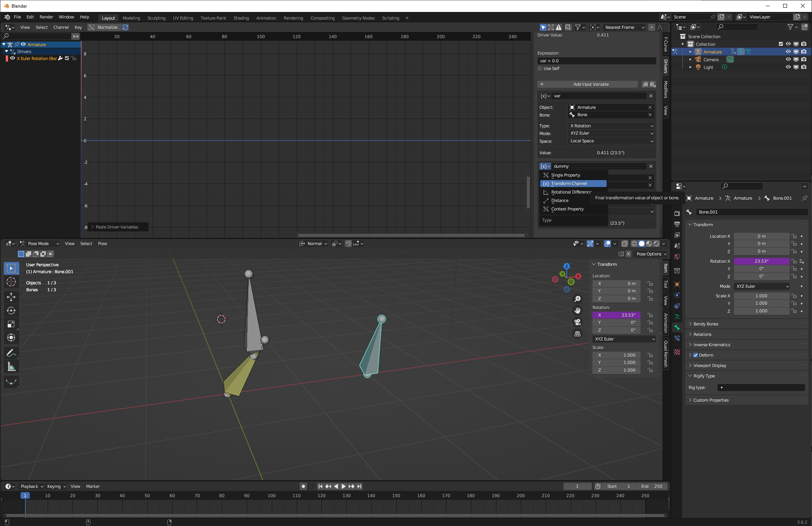Click the Add Input Variable plus icon
The image size is (812, 526).
point(542,83)
